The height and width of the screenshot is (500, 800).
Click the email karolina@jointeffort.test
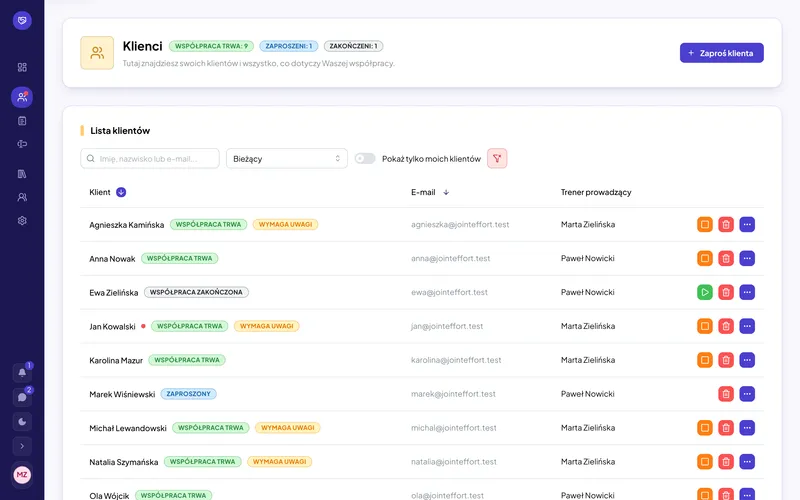coord(456,360)
